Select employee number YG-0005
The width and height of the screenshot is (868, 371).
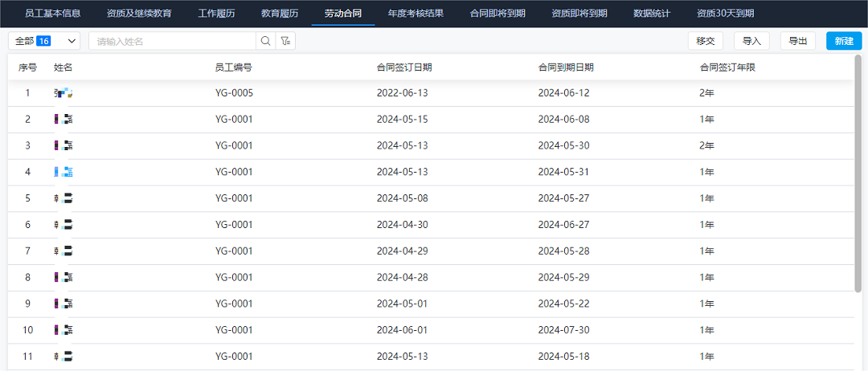[234, 93]
